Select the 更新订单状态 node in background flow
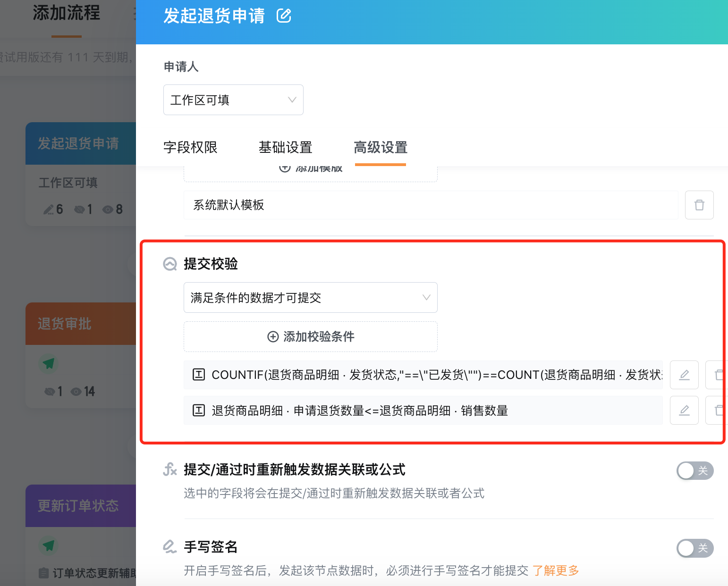Screen dimensions: 728x586 81,506
